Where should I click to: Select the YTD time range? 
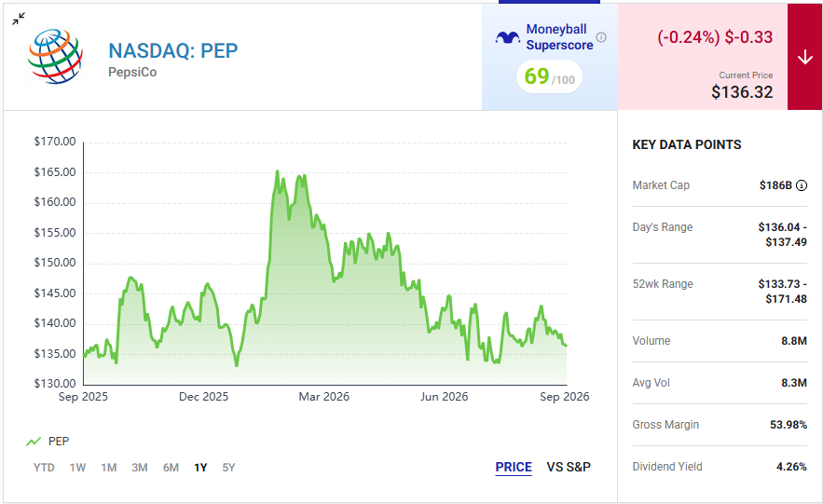click(44, 468)
